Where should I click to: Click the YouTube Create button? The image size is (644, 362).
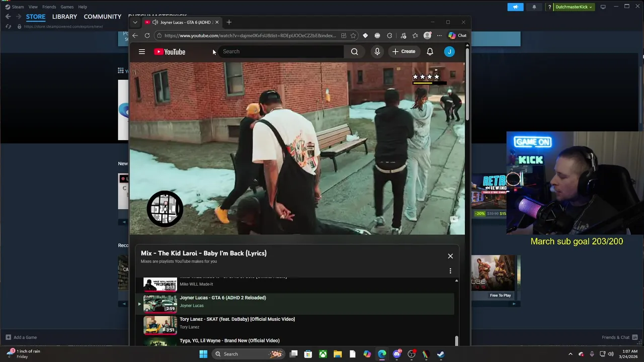(404, 51)
